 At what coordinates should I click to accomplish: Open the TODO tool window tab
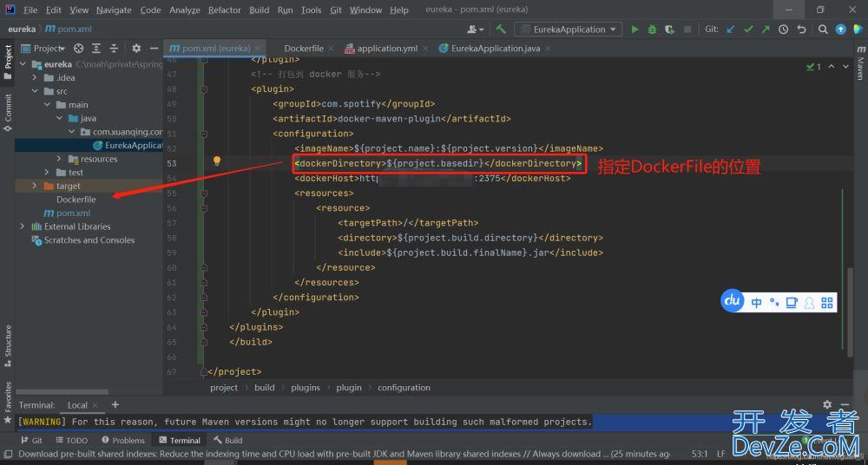point(72,440)
